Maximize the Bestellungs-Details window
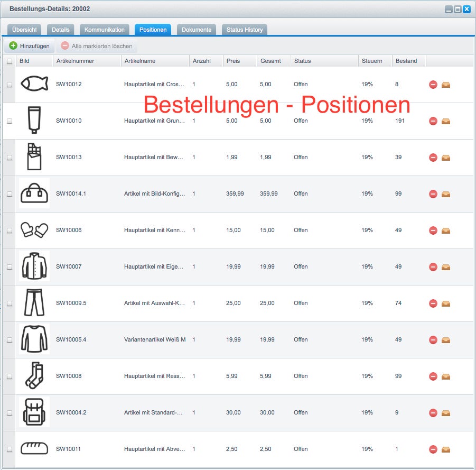Image resolution: width=476 pixels, height=470 pixels. [458, 9]
